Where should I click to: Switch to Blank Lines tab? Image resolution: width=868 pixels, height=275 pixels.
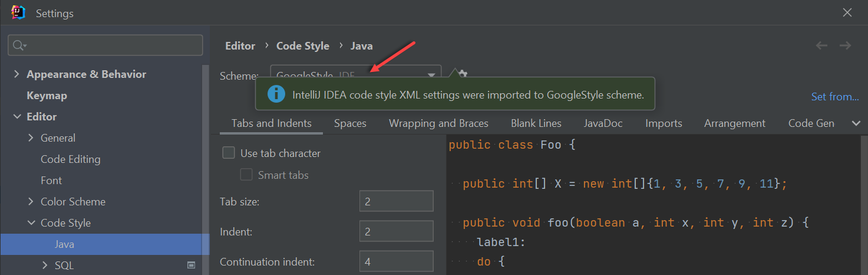536,123
